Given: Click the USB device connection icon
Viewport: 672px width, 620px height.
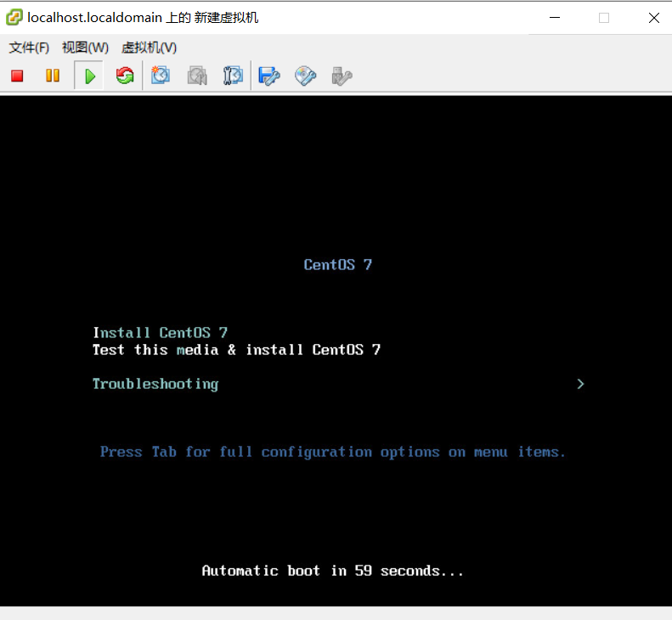Looking at the screenshot, I should [342, 76].
